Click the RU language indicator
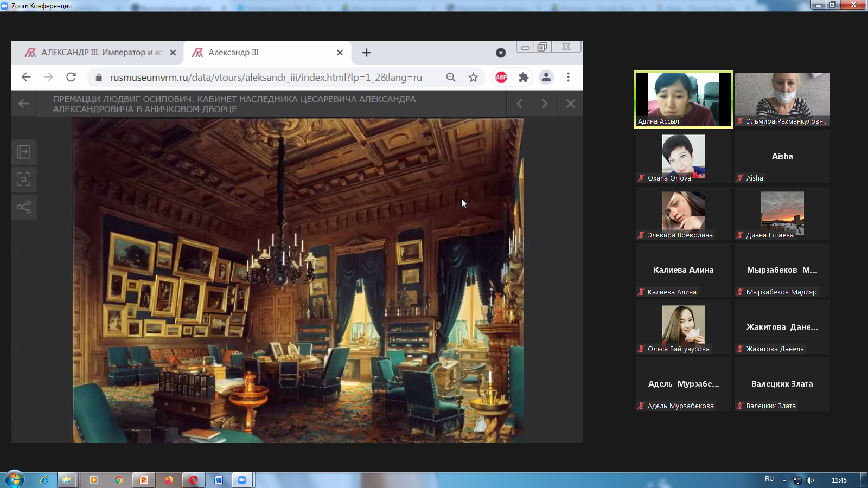Screen dimensions: 868x488 [769, 479]
